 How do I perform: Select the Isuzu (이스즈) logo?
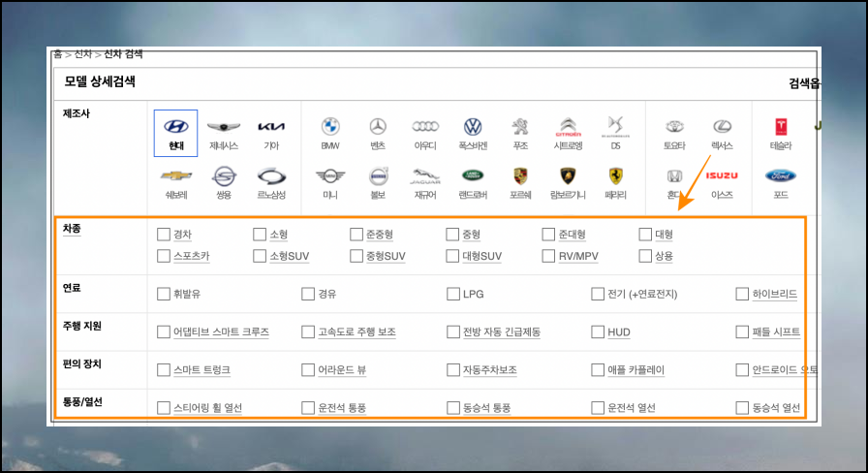722,175
